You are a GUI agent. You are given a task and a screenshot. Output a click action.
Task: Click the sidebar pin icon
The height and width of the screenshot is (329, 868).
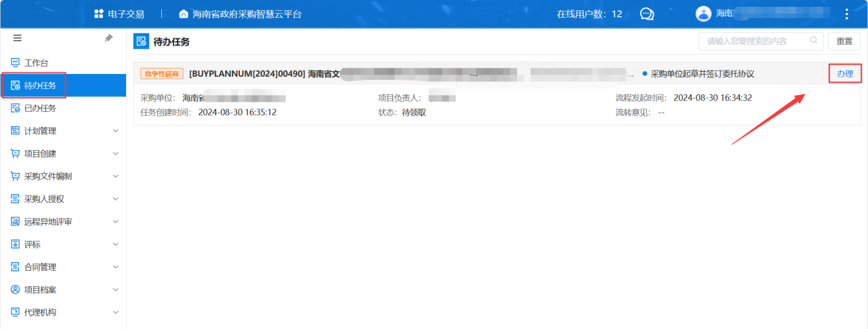(x=108, y=39)
